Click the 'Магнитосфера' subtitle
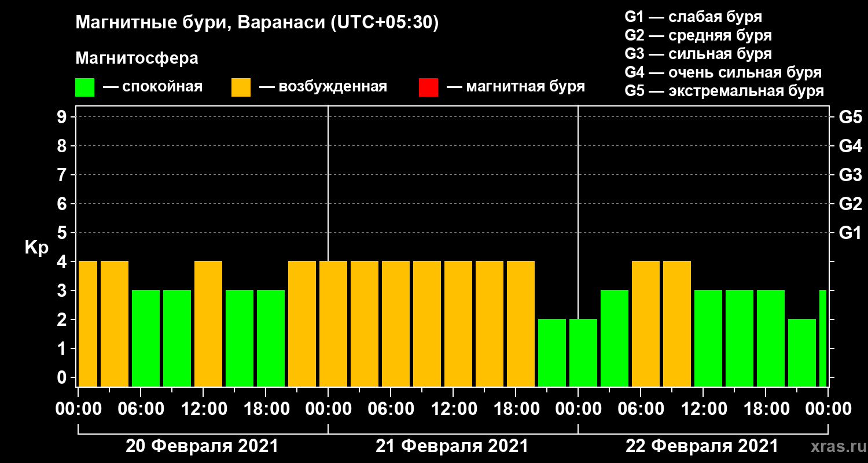868x463 pixels. (x=137, y=58)
